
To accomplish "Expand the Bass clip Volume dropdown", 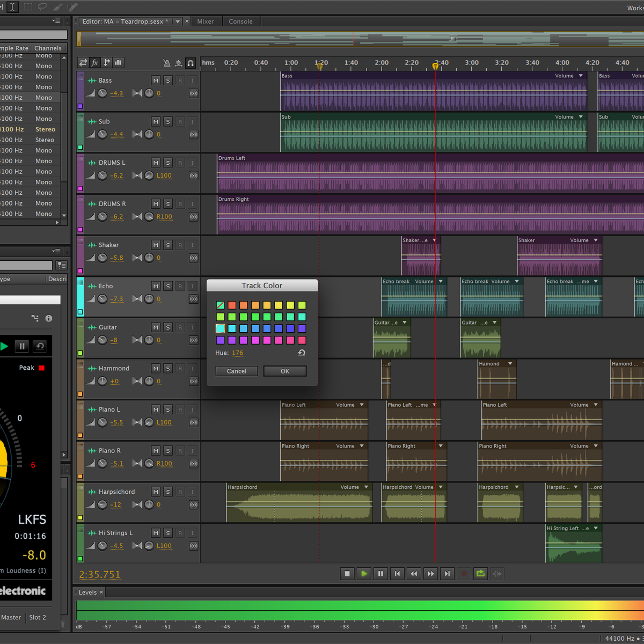I will [581, 76].
